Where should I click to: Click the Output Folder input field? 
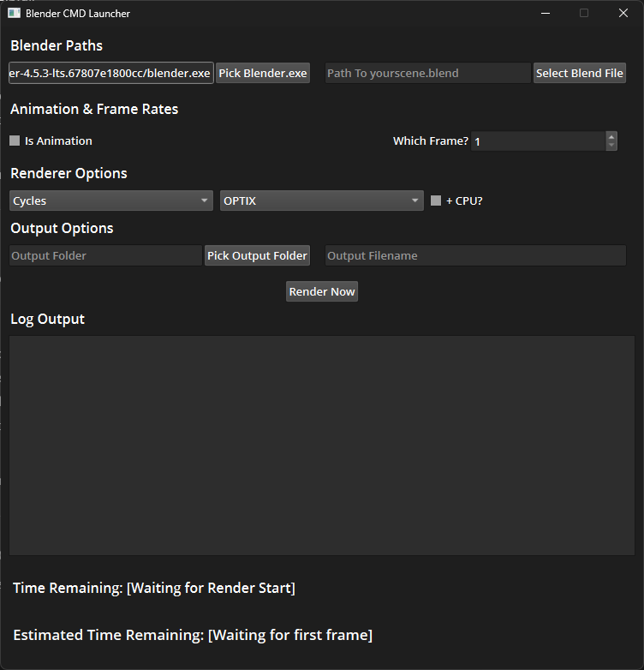coord(105,255)
